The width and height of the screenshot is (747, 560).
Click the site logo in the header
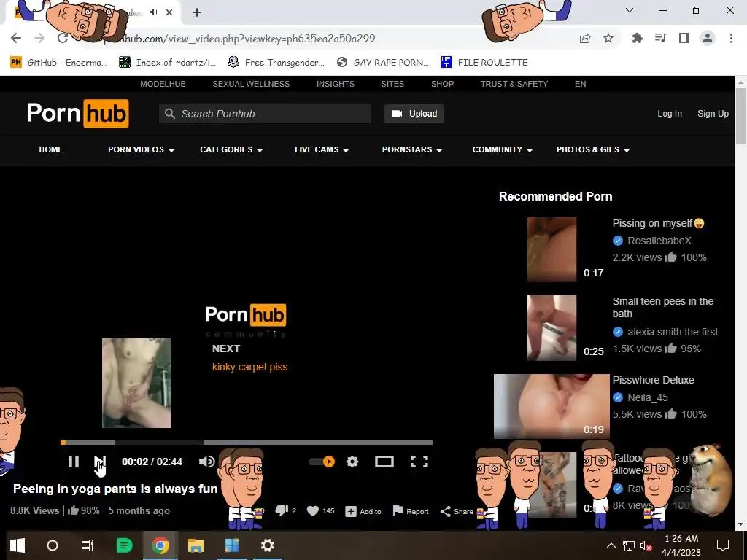point(77,113)
